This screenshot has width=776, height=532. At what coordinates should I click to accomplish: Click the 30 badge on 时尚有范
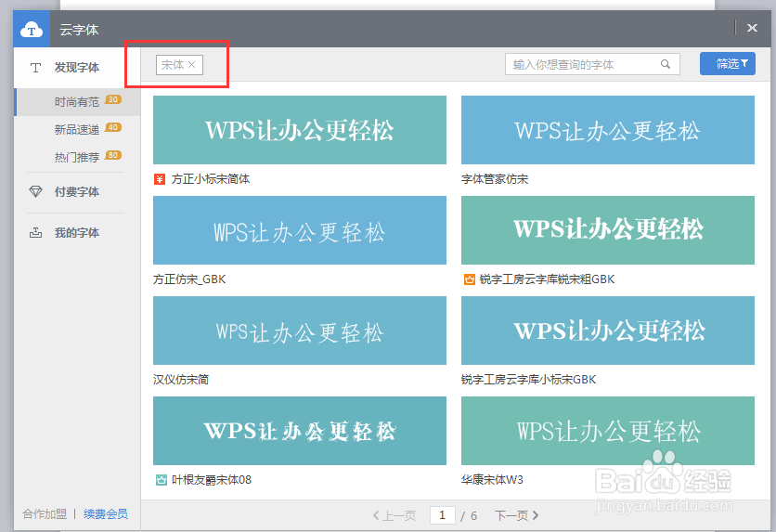tap(113, 99)
